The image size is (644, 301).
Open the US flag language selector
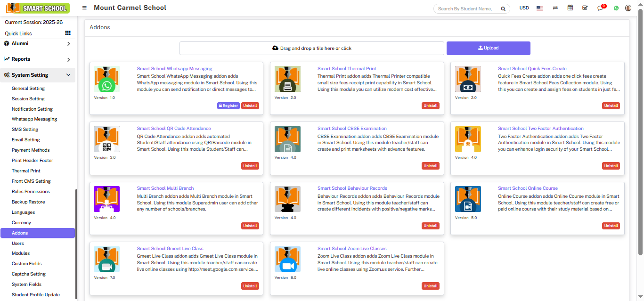pos(539,8)
